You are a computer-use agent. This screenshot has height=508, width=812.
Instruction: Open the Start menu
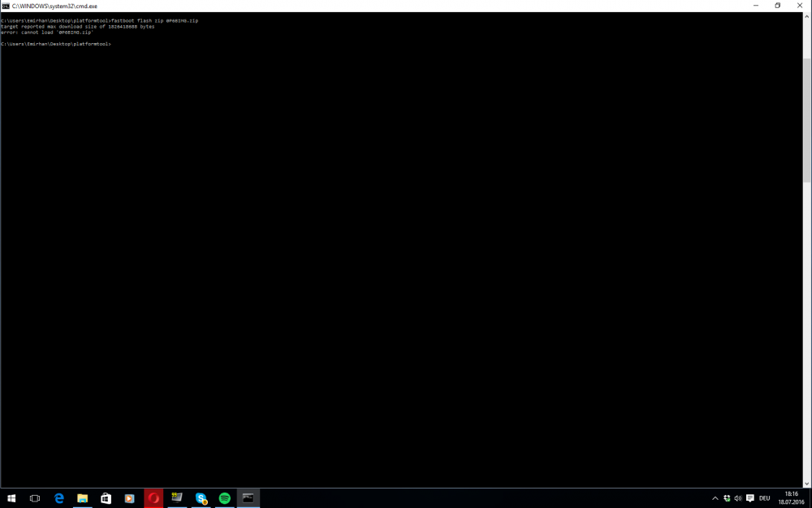[x=11, y=497]
